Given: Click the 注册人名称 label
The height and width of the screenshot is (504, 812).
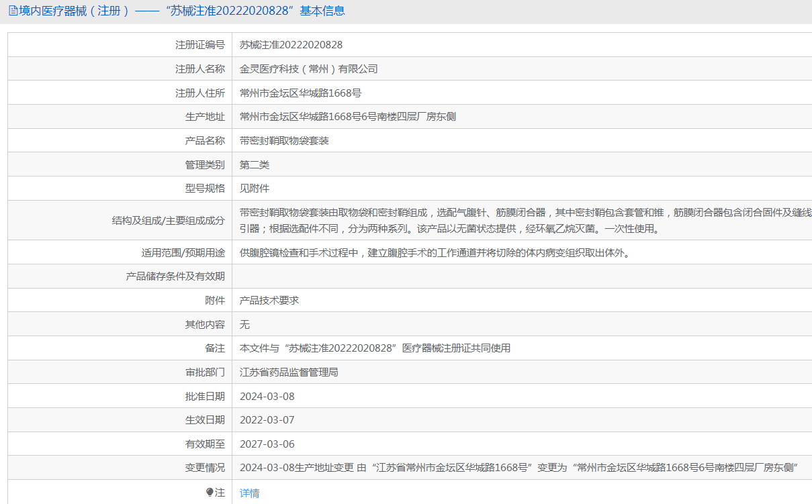Looking at the screenshot, I should point(200,68).
